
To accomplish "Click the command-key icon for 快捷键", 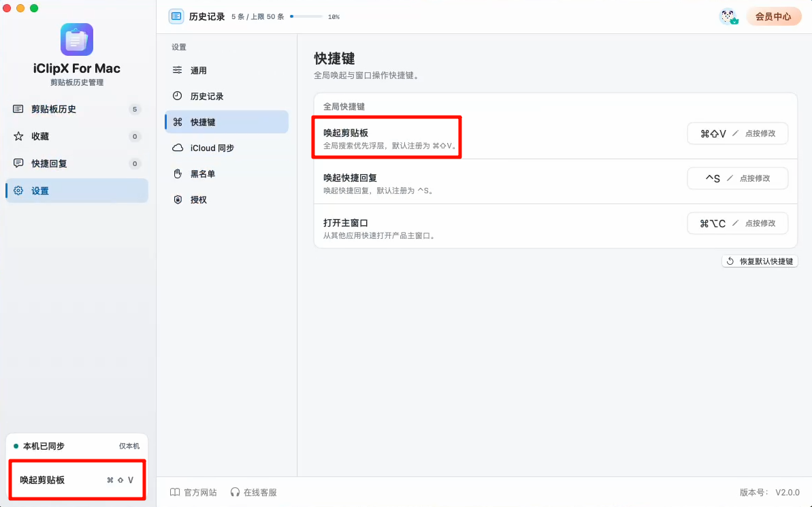I will pyautogui.click(x=178, y=122).
